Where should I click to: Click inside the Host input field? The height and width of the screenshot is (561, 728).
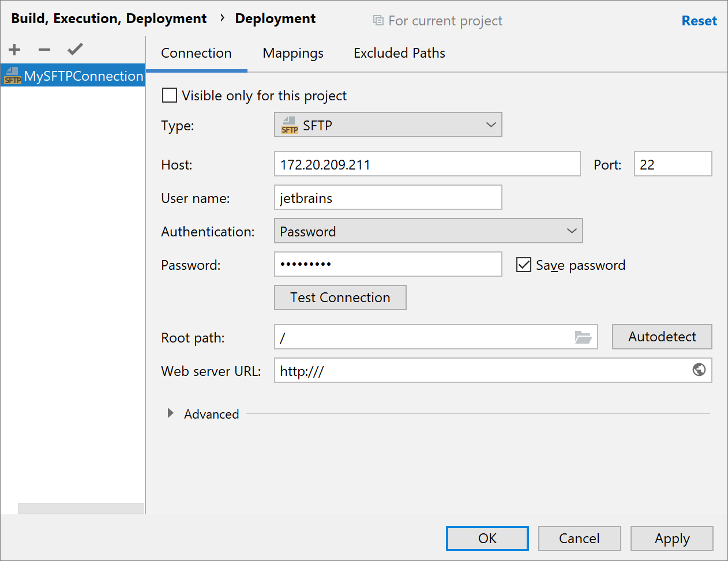427,164
